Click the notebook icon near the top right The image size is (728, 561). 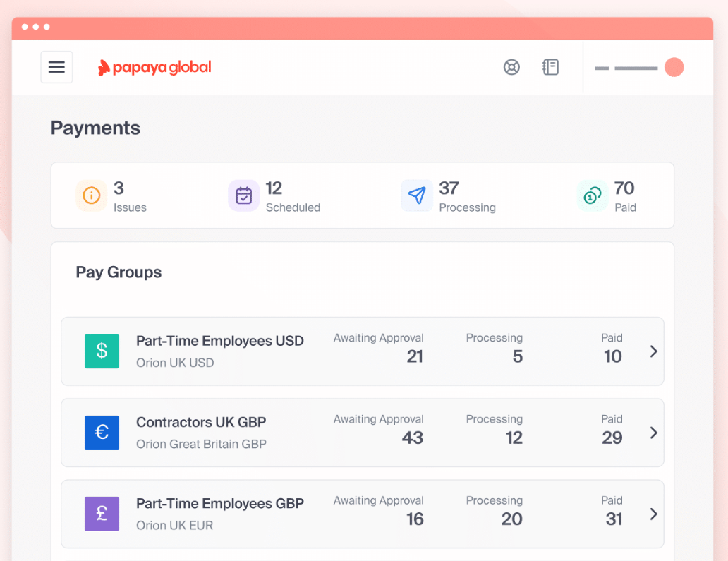click(550, 67)
